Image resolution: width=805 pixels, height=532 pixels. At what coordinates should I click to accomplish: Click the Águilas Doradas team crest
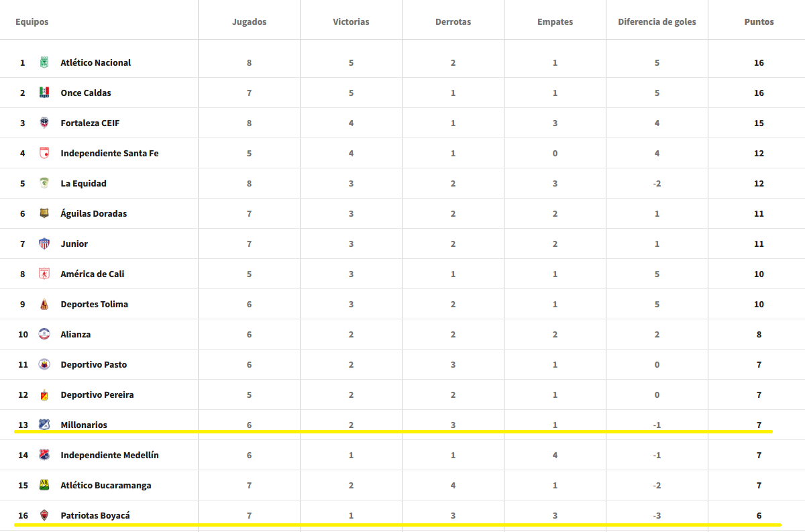point(44,213)
